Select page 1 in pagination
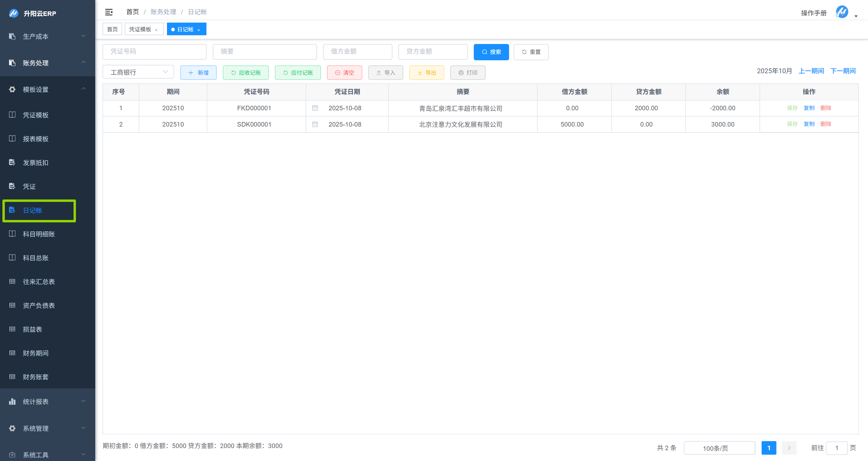The image size is (868, 461). pos(769,448)
